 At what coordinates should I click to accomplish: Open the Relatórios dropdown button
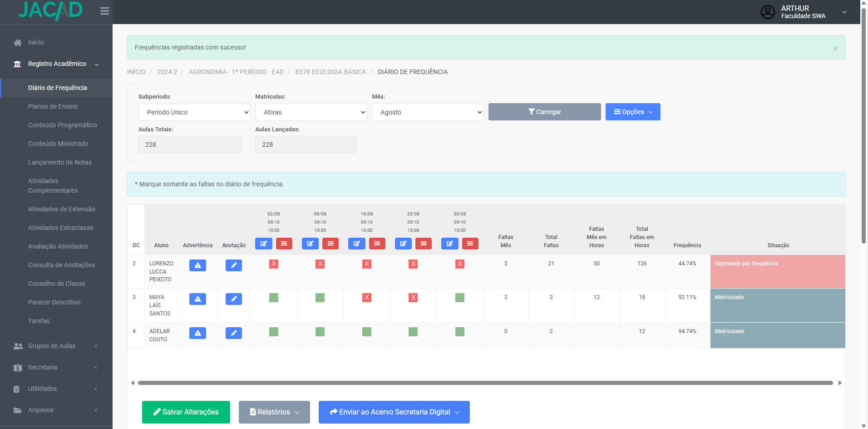(x=274, y=412)
